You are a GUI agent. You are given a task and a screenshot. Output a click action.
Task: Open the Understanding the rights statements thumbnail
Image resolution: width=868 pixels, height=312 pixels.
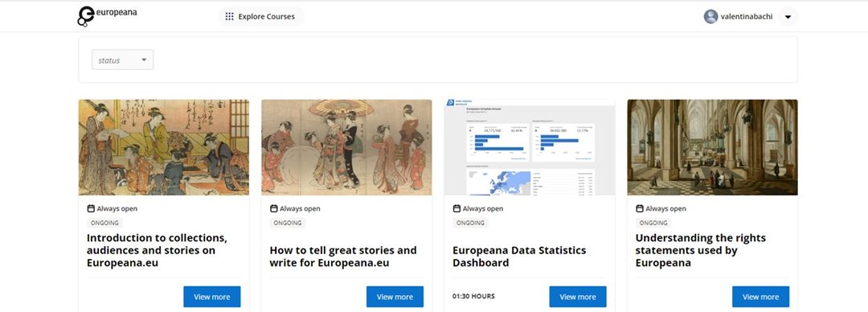tap(712, 147)
